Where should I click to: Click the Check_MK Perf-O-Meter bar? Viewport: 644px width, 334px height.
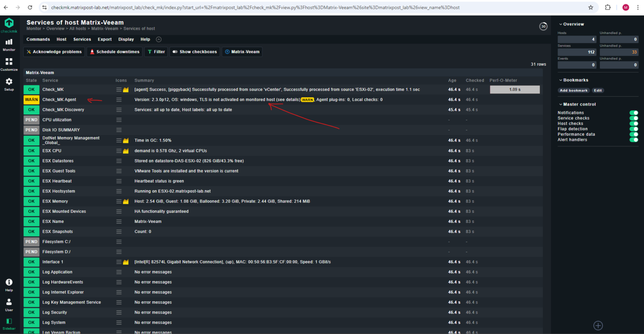(x=515, y=90)
